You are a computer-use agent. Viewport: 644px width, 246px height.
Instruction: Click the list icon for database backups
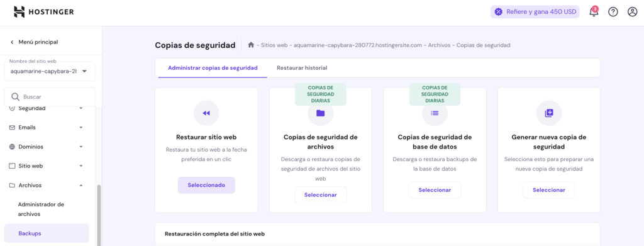pyautogui.click(x=435, y=113)
